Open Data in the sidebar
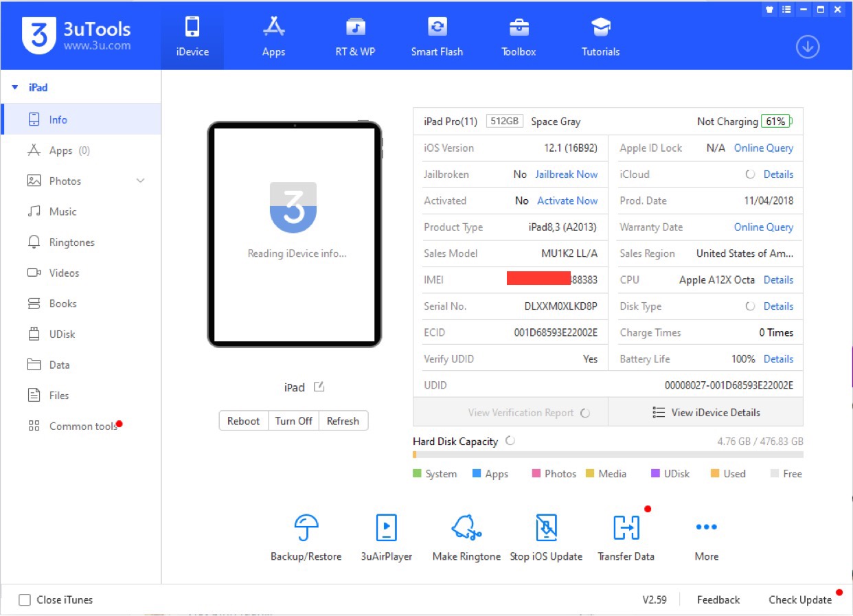Viewport: 853px width, 616px height. (81, 365)
